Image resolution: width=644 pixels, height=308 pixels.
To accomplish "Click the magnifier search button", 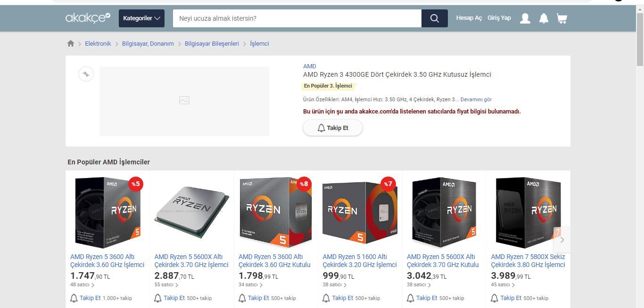I will pyautogui.click(x=435, y=18).
